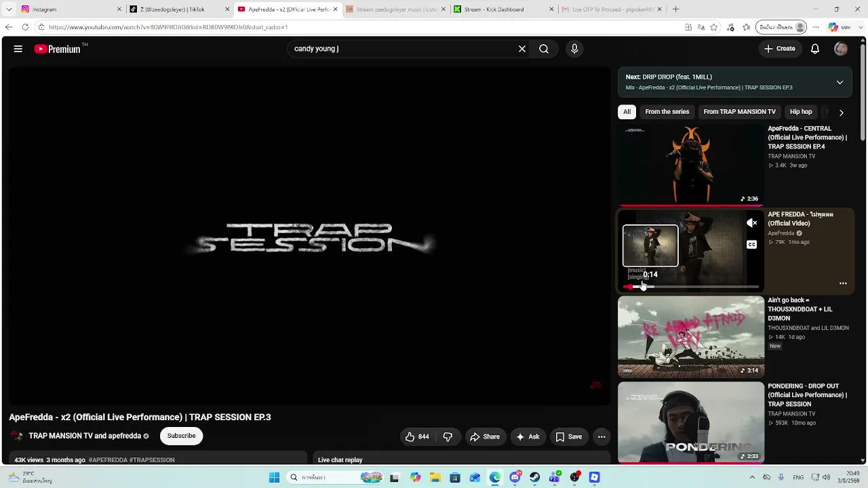This screenshot has height=488, width=868.
Task: Go back in browser history
Action: point(9,27)
